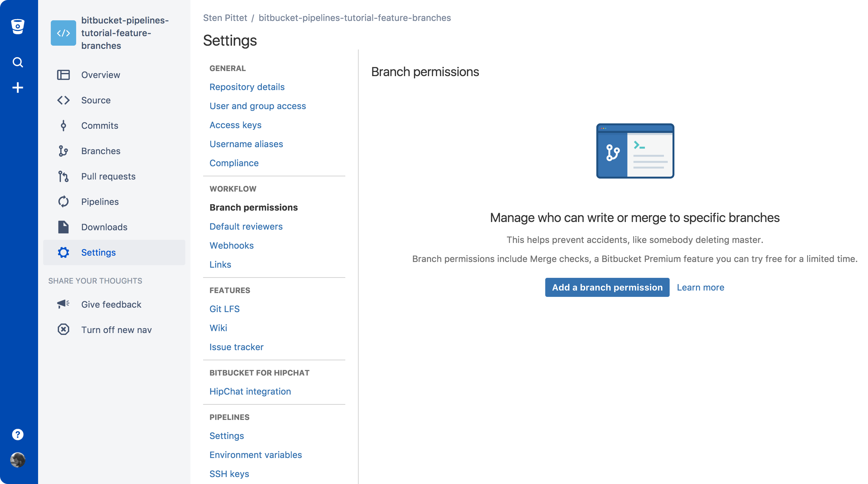The width and height of the screenshot is (868, 484).
Task: Open Compliance settings
Action: tap(234, 163)
